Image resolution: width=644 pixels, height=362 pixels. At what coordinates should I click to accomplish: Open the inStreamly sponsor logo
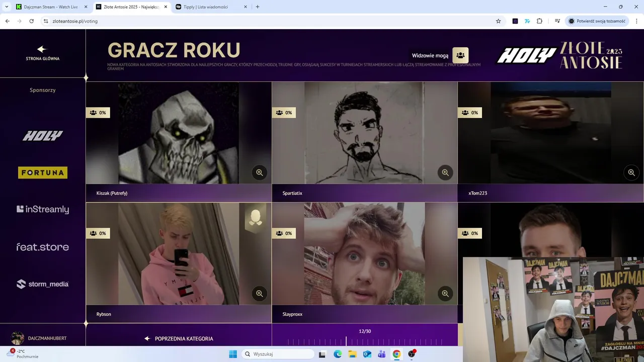[43, 209]
